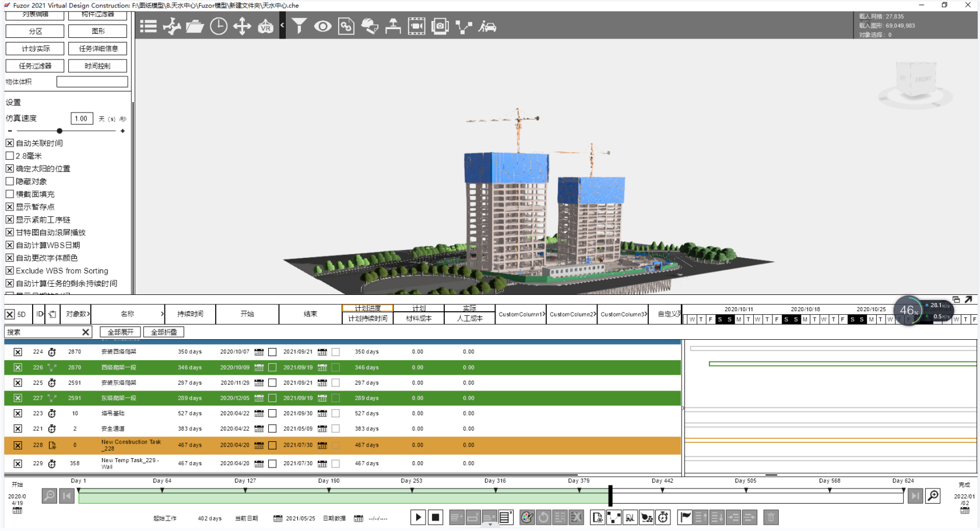The image size is (980, 531).
Task: Expand the 名称 column header arrow
Action: click(x=162, y=314)
